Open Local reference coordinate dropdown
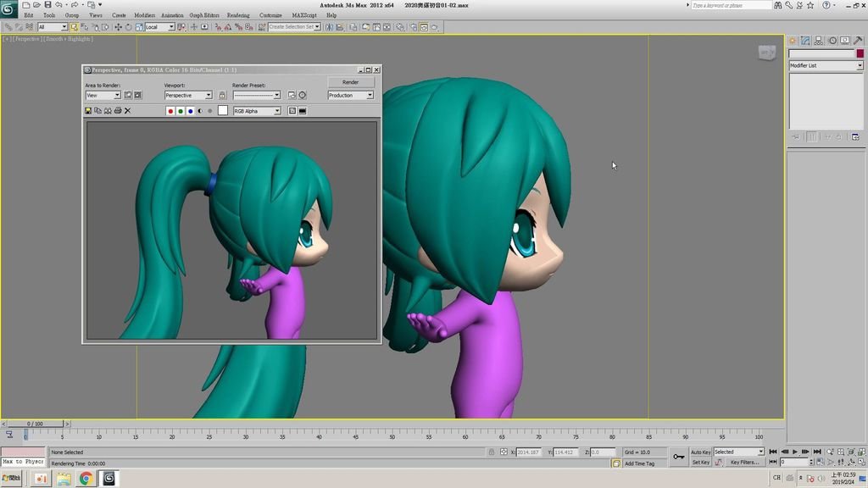 click(x=160, y=27)
